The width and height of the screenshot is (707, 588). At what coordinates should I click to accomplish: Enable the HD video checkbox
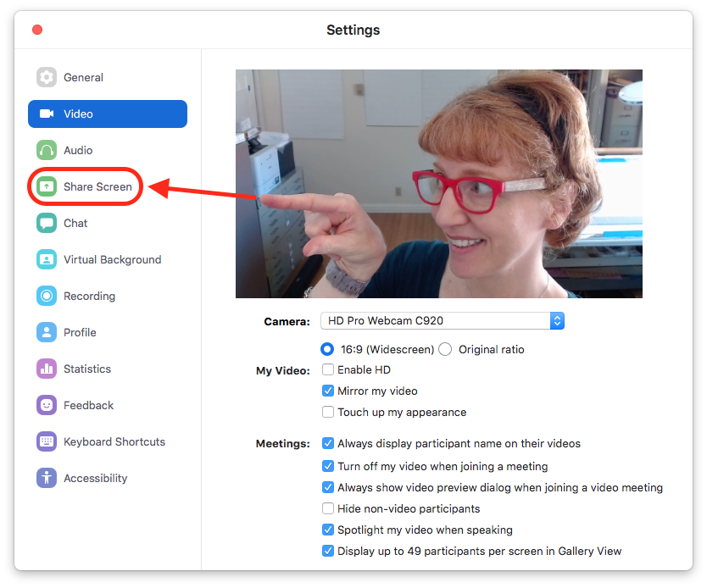pos(328,370)
